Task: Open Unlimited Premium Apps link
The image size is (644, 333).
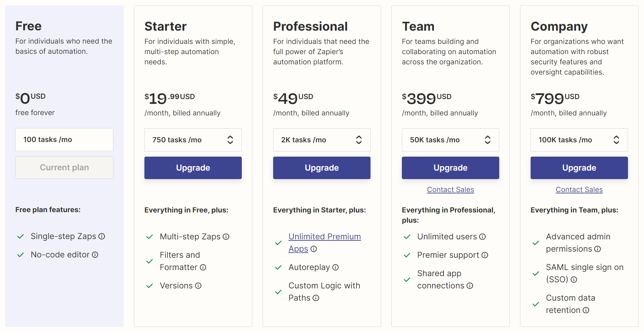Action: coord(325,237)
